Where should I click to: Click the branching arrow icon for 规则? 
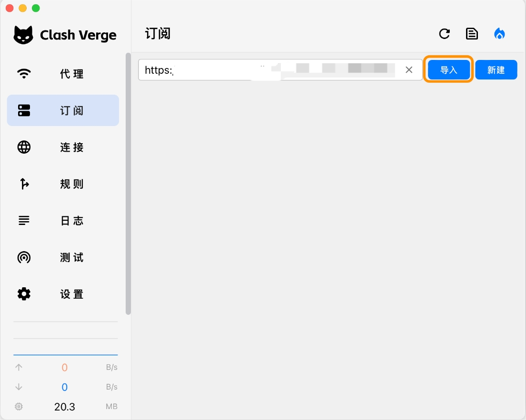[24, 184]
